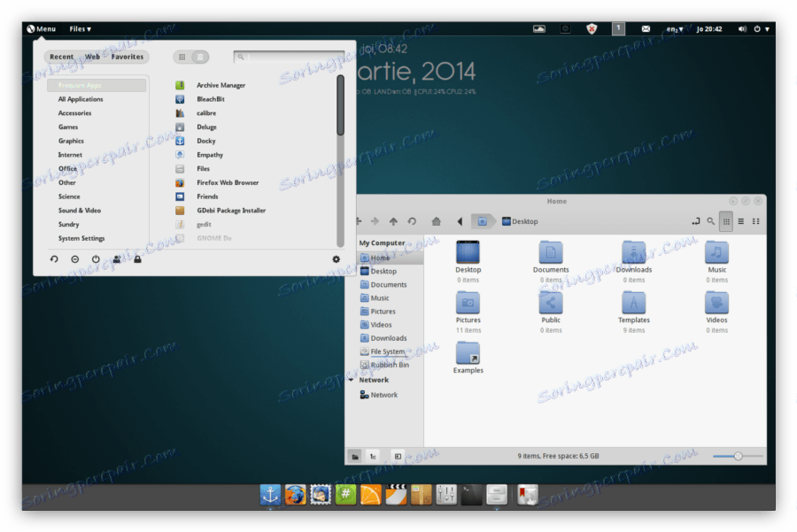Click the application menu search field
The height and width of the screenshot is (532, 797).
(x=288, y=57)
